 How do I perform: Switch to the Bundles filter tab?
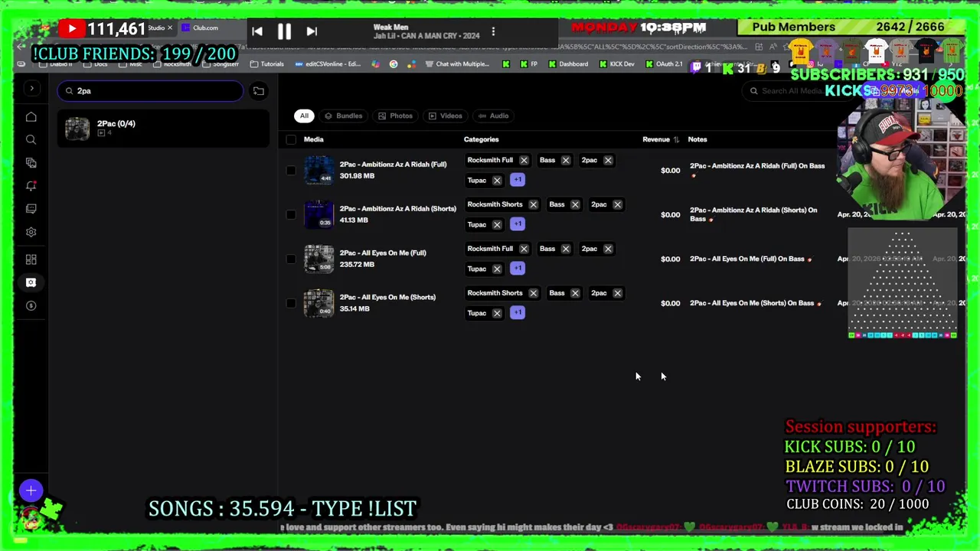[343, 116]
